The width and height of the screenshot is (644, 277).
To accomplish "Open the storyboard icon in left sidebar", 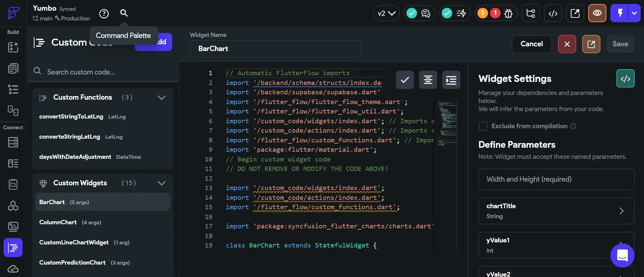I will 13,110.
